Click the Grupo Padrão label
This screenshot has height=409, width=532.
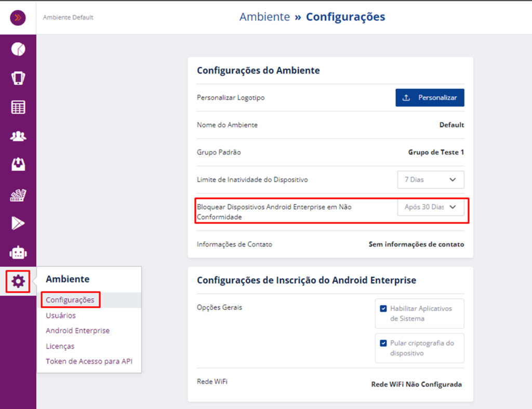(219, 152)
